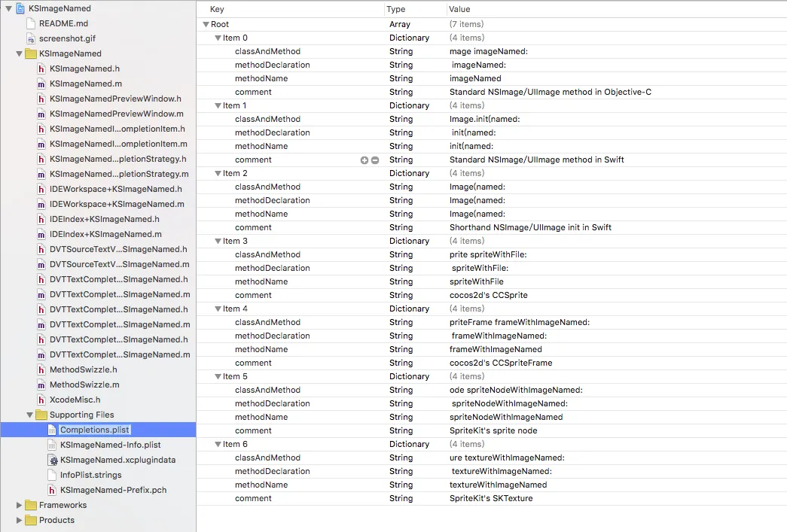This screenshot has height=532, width=787.
Task: Click the methodDeclaration key under Item 2
Action: [273, 200]
